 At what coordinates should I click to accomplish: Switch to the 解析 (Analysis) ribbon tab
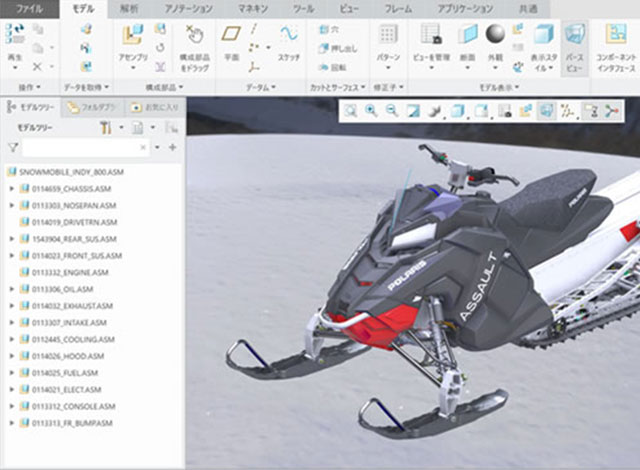tap(129, 7)
